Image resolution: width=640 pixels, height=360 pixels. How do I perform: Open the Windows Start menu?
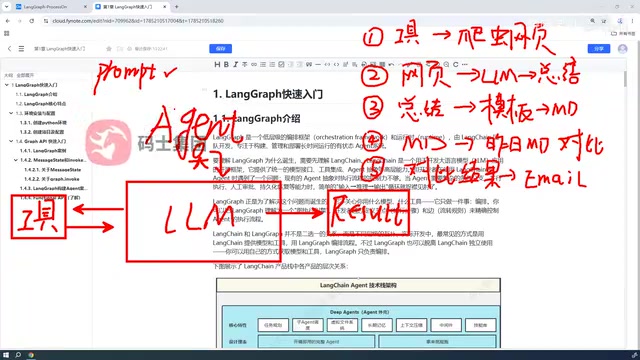[6, 355]
